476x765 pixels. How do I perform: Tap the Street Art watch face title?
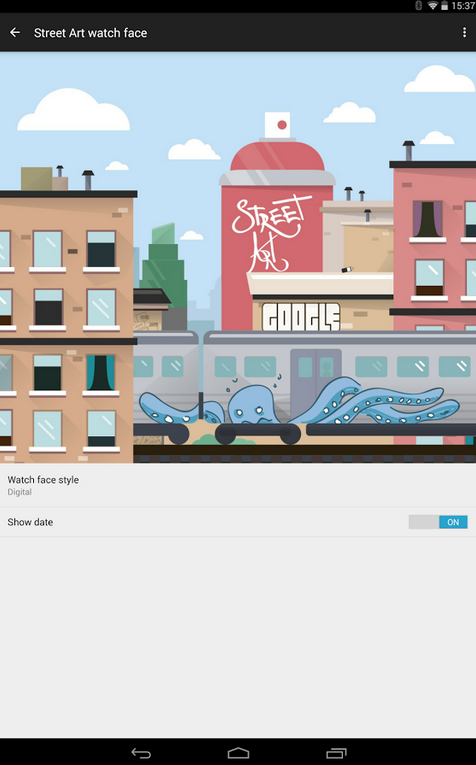(x=90, y=33)
